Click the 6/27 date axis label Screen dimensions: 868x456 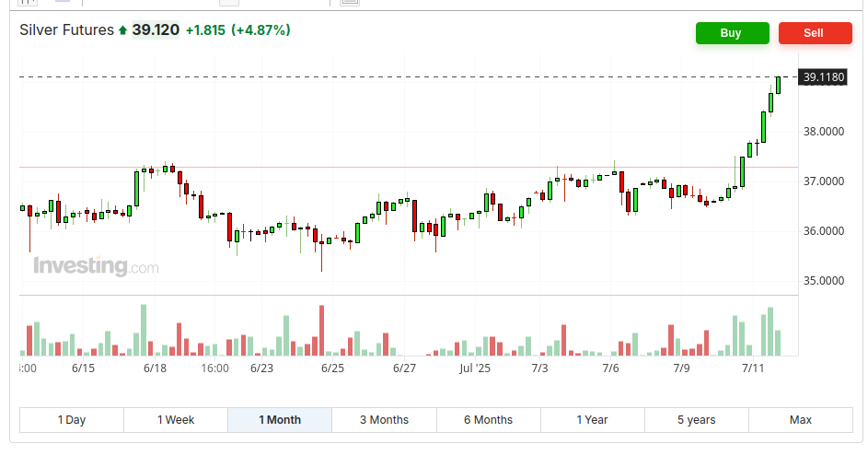pyautogui.click(x=405, y=368)
